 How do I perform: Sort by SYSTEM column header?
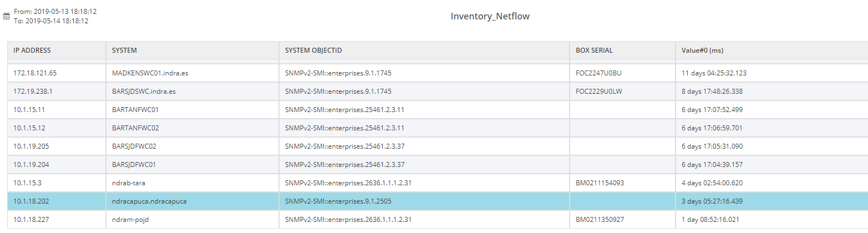[124, 50]
